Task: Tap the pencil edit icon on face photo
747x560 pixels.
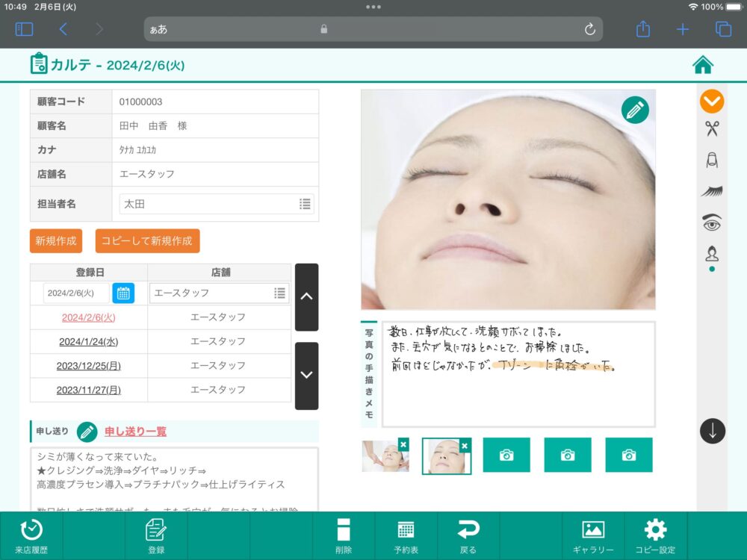Action: click(635, 111)
